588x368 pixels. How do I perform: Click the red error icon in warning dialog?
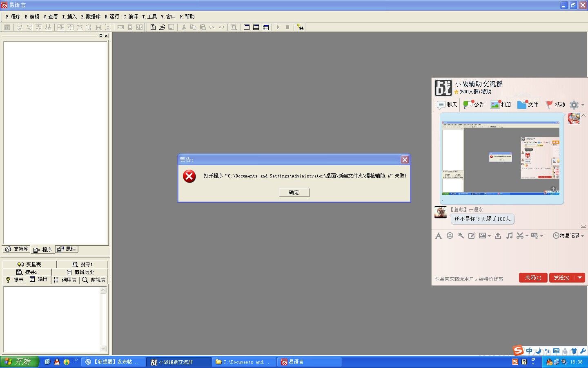tap(189, 176)
